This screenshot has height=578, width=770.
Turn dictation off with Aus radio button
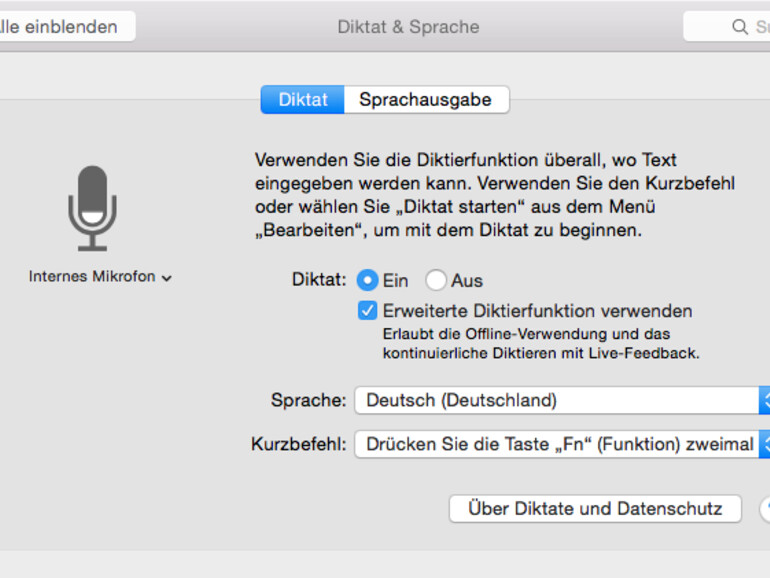436,281
